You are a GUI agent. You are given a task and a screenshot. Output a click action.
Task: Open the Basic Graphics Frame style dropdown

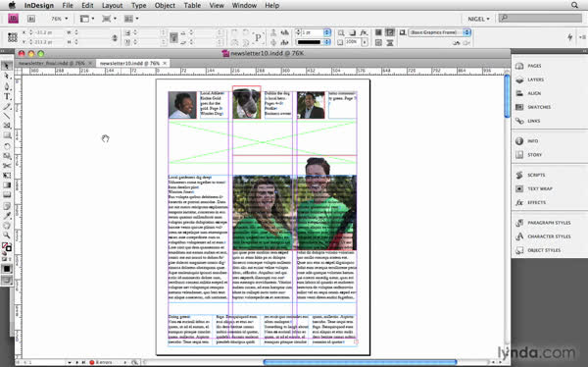(x=439, y=32)
